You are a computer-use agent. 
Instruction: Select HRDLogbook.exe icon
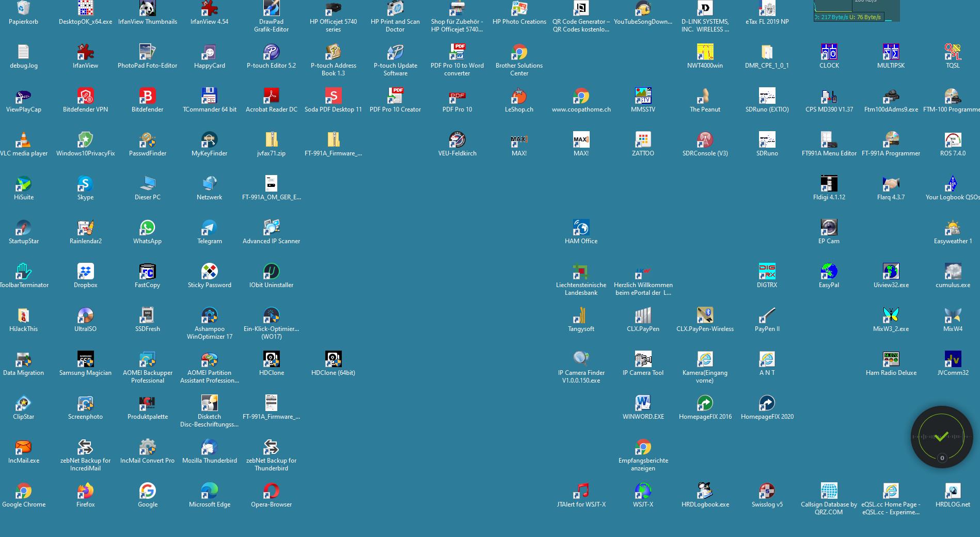pos(705,491)
